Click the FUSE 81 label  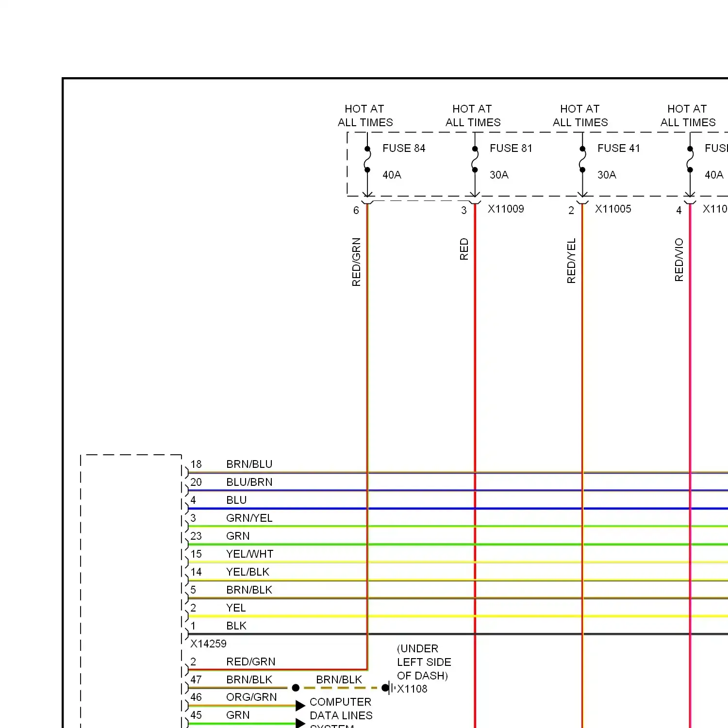point(511,148)
